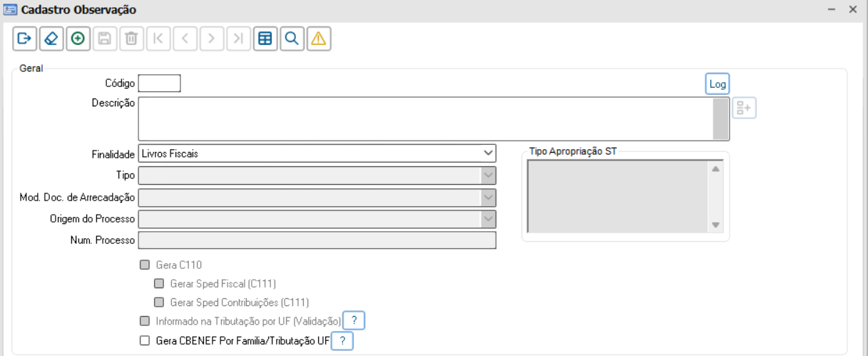Click the Log button
The width and height of the screenshot is (868, 356).
point(718,84)
